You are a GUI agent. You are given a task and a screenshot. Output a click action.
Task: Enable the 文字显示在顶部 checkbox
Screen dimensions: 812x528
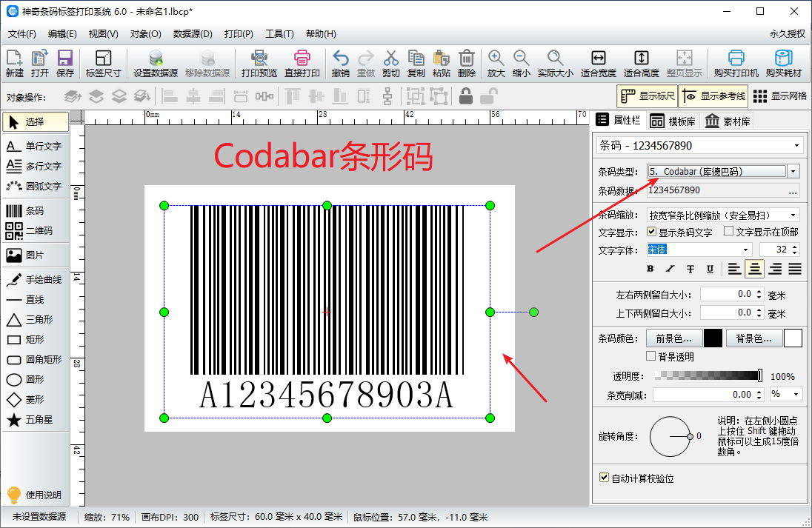coord(728,231)
